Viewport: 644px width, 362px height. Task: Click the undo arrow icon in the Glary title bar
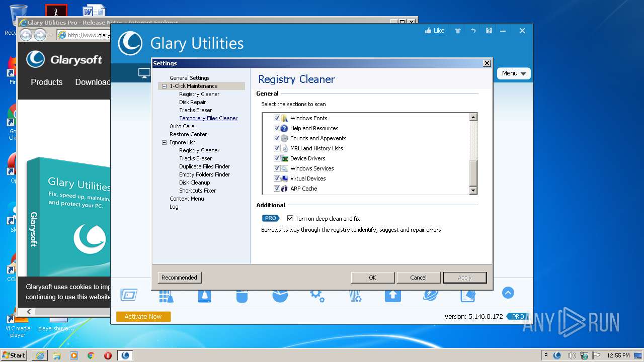tap(473, 31)
